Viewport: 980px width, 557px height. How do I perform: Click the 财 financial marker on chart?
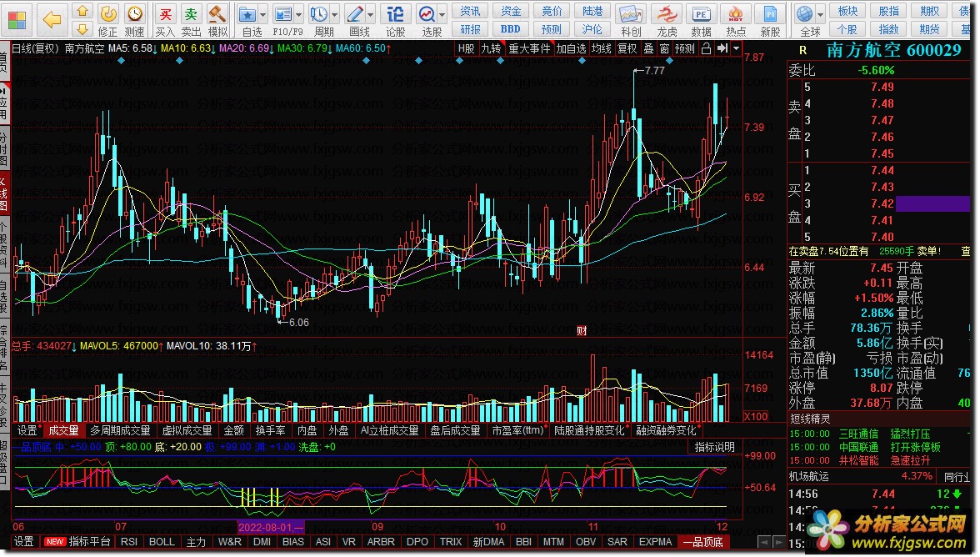[582, 330]
